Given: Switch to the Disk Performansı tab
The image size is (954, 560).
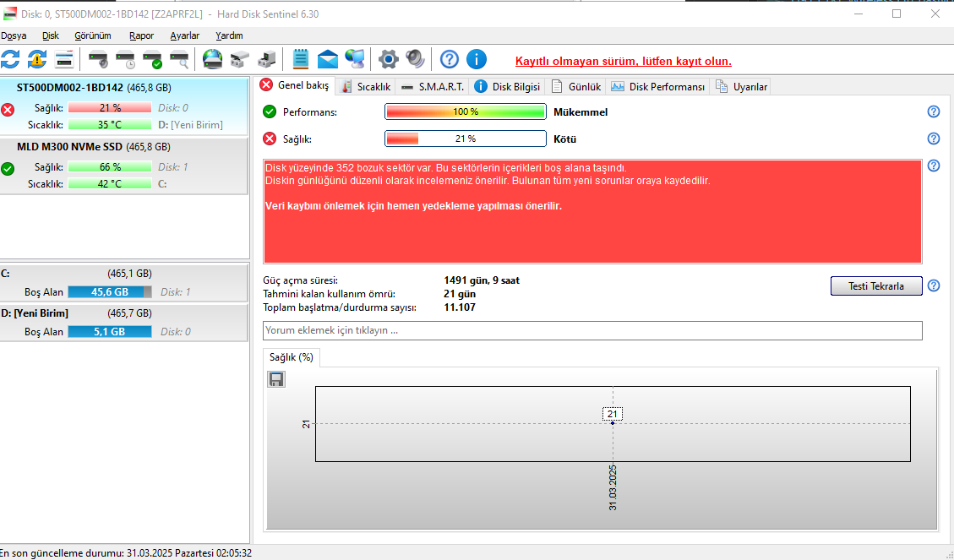Looking at the screenshot, I should (657, 87).
